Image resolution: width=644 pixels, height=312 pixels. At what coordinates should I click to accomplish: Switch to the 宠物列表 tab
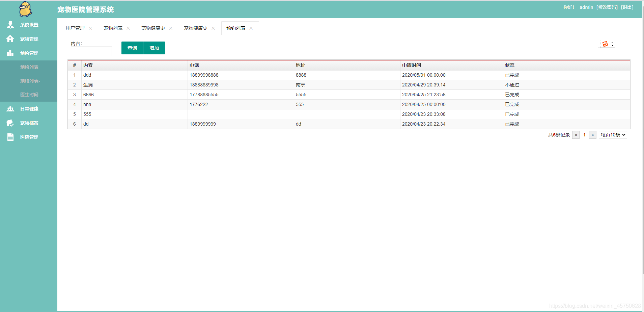click(113, 28)
